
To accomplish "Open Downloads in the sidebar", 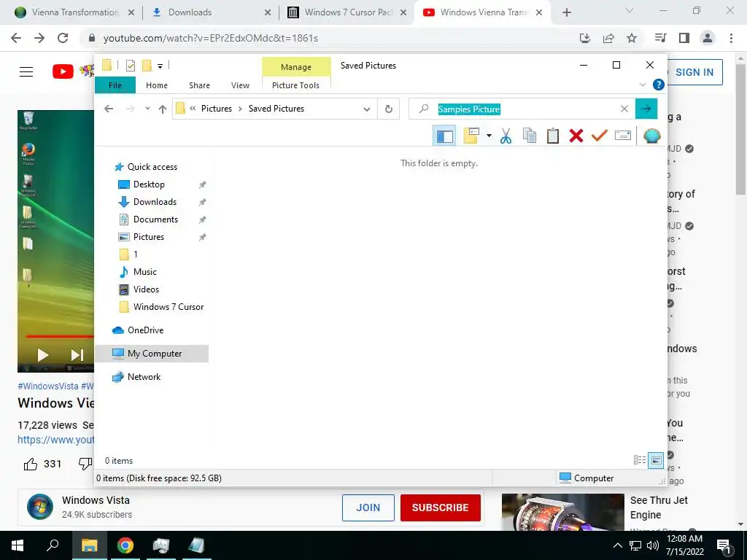I will 155,202.
